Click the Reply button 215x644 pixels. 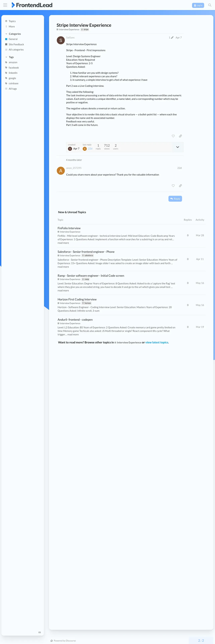[175, 199]
